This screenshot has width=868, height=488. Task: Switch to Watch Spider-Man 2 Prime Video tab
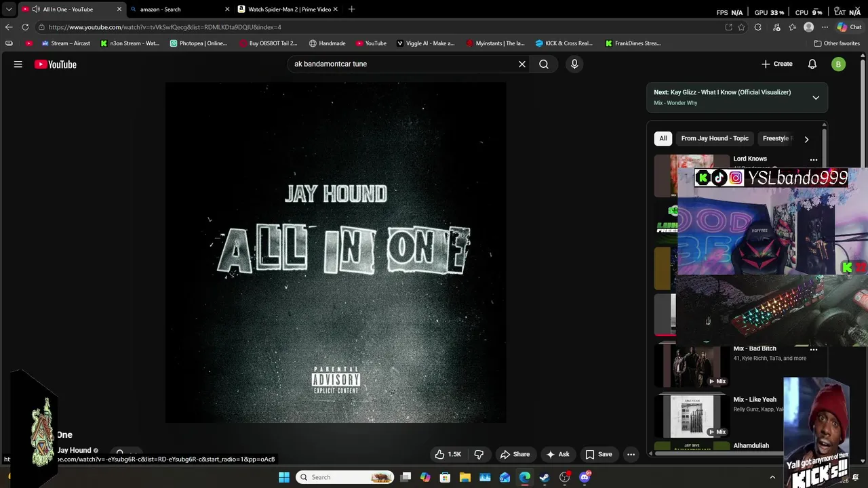click(288, 9)
